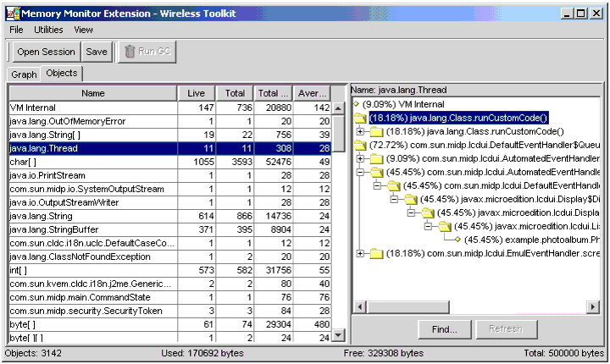The width and height of the screenshot is (610, 364).
Task: Maximize the Memory Monitor window
Action: [x=581, y=14]
